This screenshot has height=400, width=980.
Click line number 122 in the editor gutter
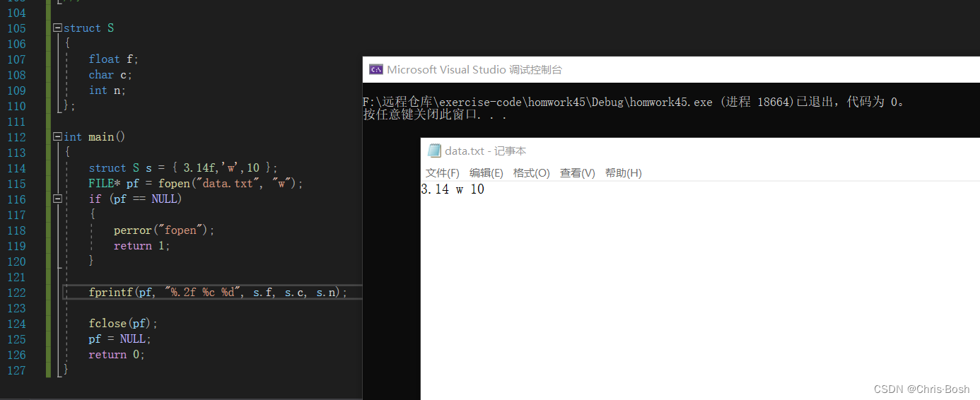[x=16, y=293]
